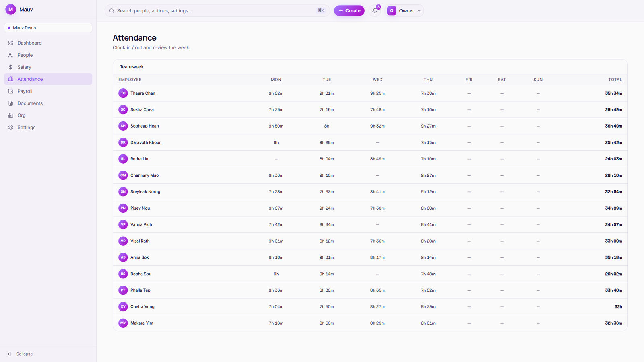This screenshot has width=644, height=362.
Task: Click the Attendance sidebar icon
Action: [x=11, y=79]
